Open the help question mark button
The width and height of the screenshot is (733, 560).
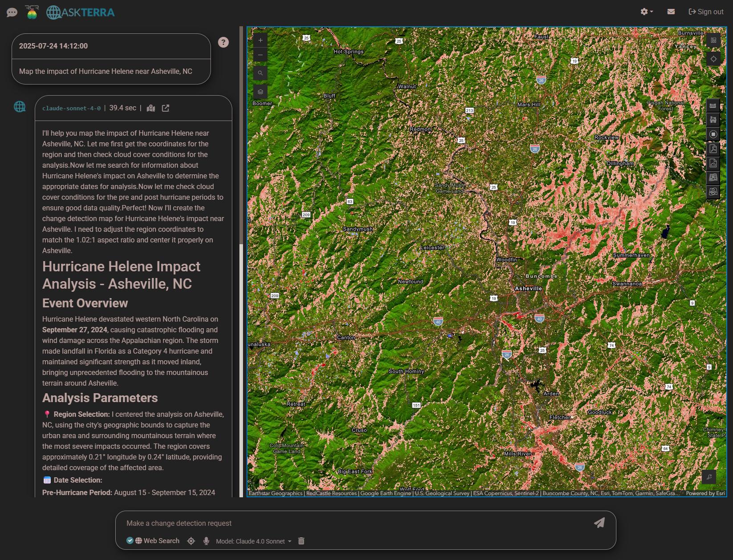coord(223,42)
